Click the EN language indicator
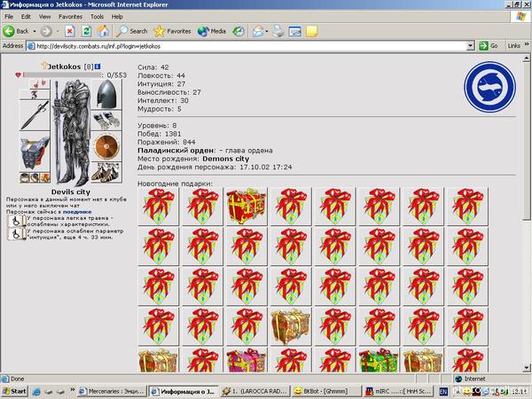532x399 pixels. tap(443, 392)
